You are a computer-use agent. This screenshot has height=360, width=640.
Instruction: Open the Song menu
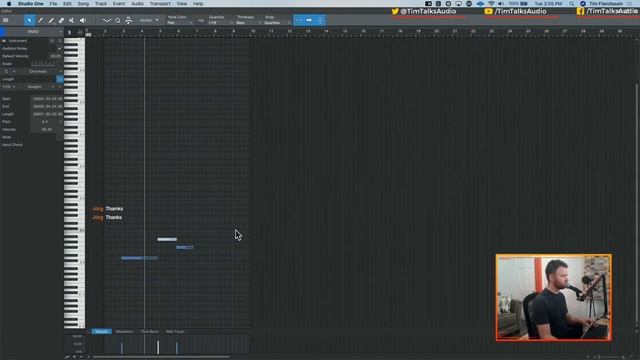pos(83,4)
